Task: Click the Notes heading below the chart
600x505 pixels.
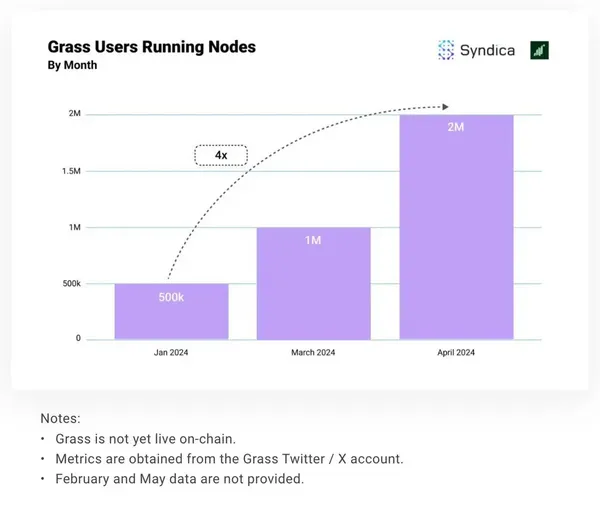Action: point(60,417)
